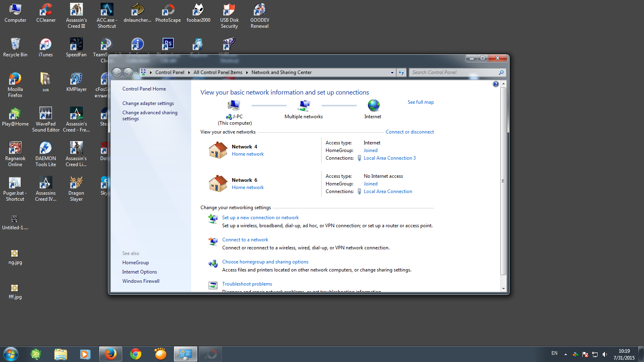644x362 pixels.
Task: Click the Network 4 house icon
Action: pos(218,150)
